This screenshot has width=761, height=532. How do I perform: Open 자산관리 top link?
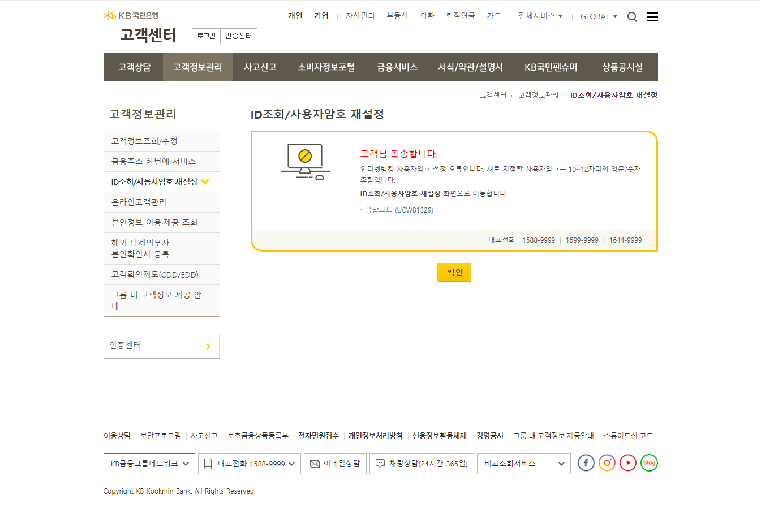[360, 16]
